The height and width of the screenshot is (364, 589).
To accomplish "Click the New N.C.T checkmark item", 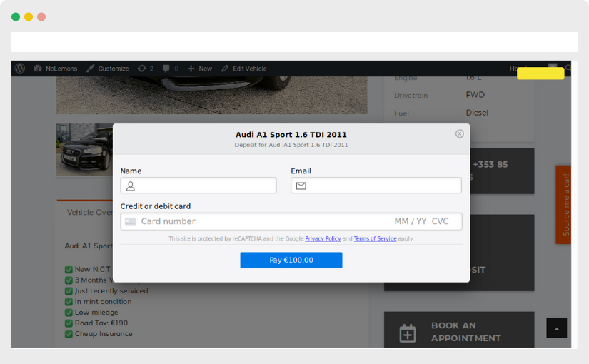I will tap(88, 269).
